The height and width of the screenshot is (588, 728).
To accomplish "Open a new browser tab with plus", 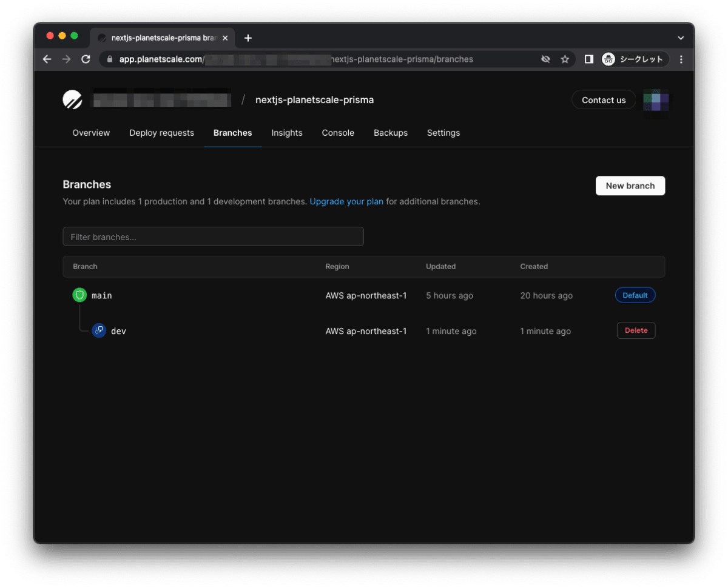I will (x=248, y=38).
